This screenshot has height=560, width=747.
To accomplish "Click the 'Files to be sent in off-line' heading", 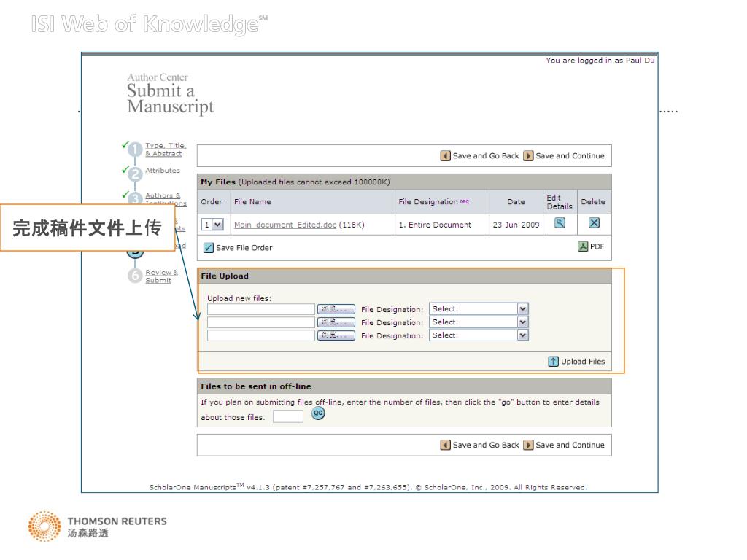I will 256,386.
